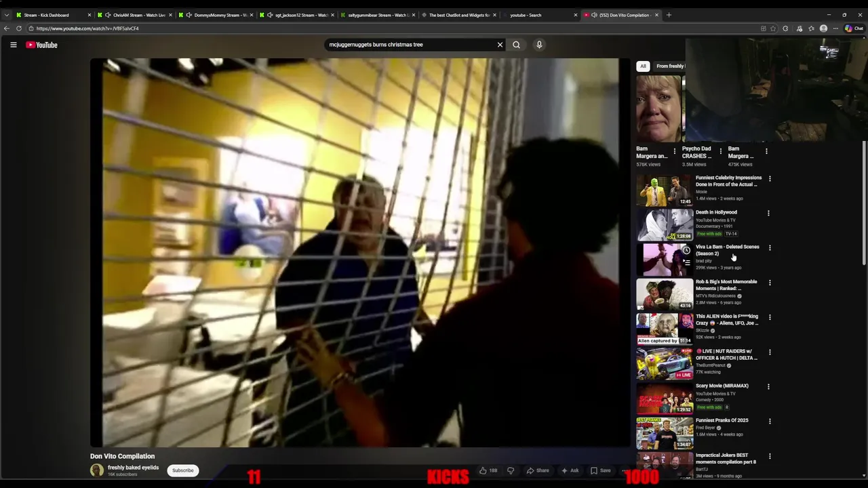Open options menu for Psycho Dad CRASHES short
The height and width of the screenshot is (488, 868).
click(720, 151)
